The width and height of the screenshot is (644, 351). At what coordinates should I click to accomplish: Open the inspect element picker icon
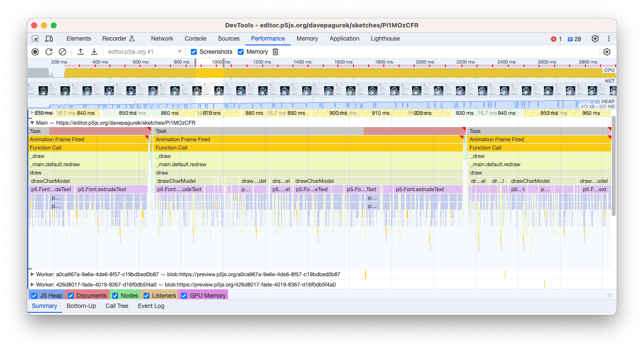(x=35, y=39)
